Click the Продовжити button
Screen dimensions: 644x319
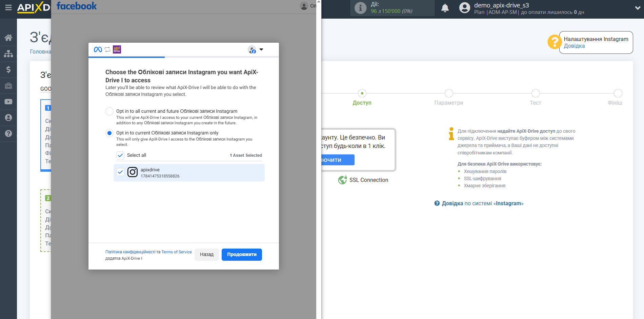click(242, 255)
